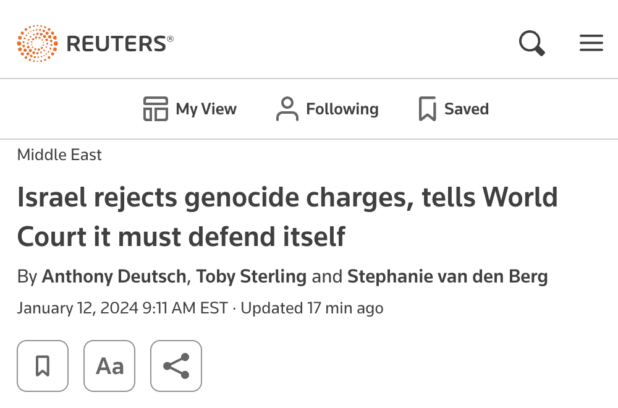The height and width of the screenshot is (408, 618).
Task: Click the January 12, 2024 publish date
Action: pyautogui.click(x=121, y=308)
